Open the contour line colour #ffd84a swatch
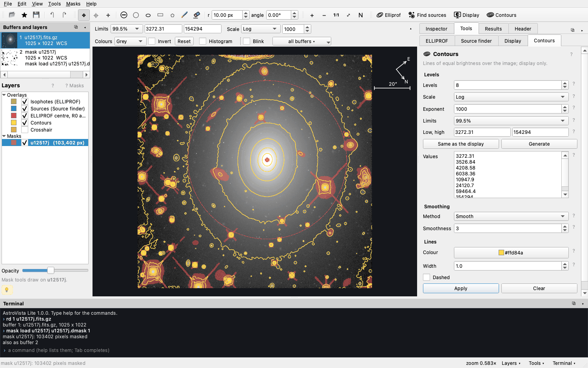The image size is (588, 368). (x=511, y=253)
